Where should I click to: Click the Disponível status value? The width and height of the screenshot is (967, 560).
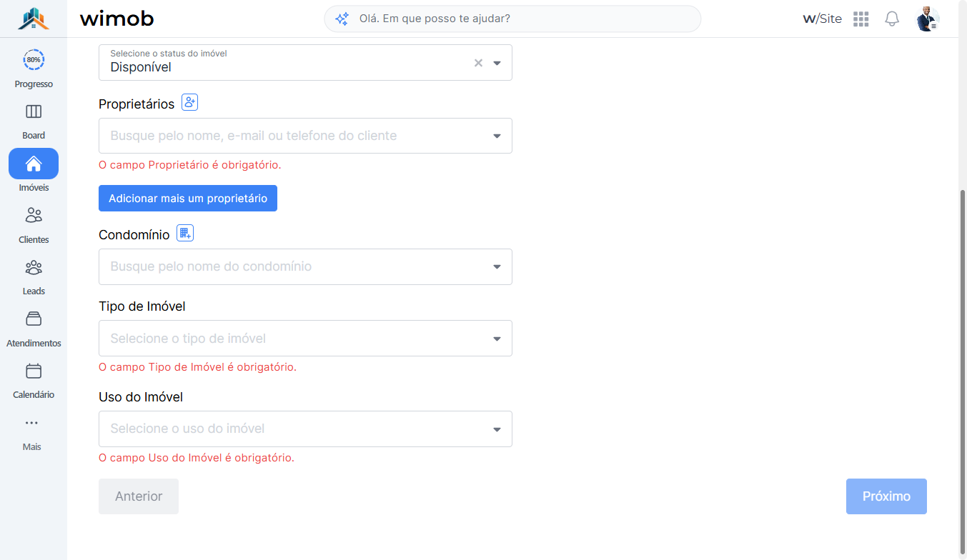tap(141, 67)
